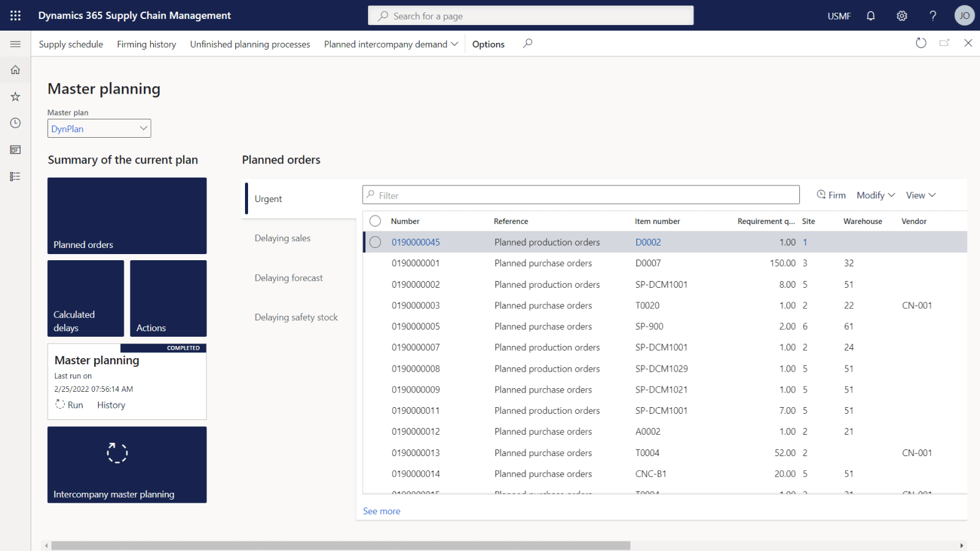Switch to the Delaying sales tab
Screen dimensions: 980x551
click(x=282, y=238)
